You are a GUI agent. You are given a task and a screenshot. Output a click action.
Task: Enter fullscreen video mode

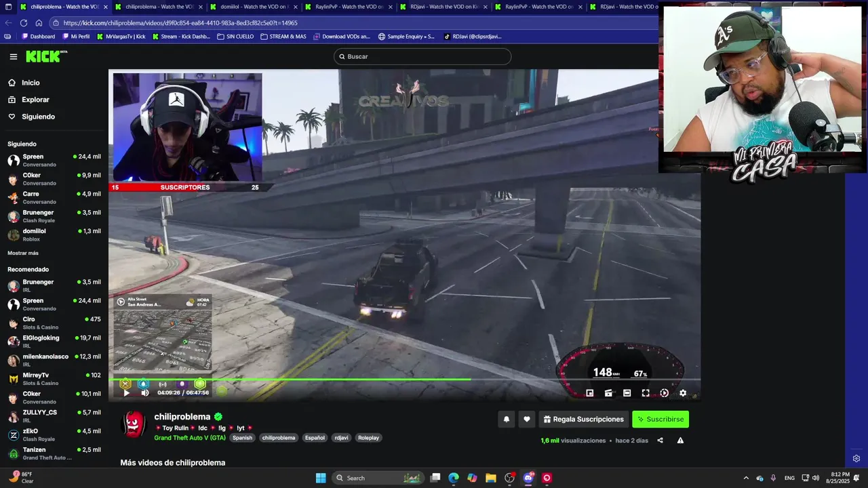coord(646,393)
